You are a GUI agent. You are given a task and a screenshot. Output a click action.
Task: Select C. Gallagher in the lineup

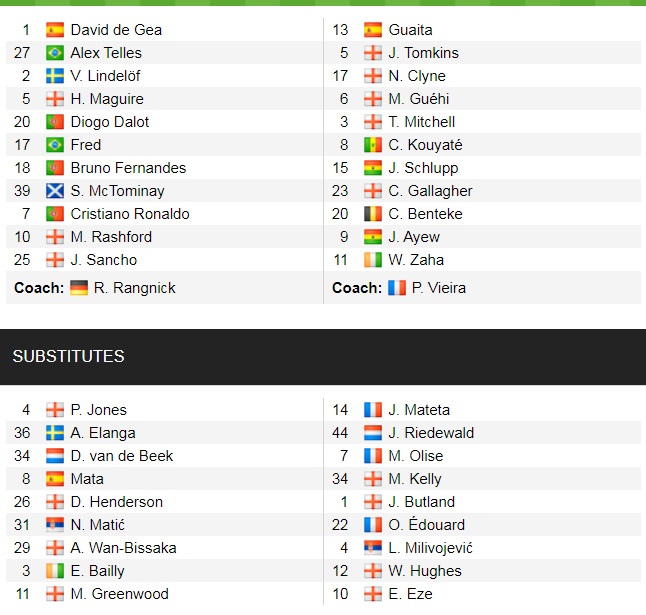tap(430, 191)
